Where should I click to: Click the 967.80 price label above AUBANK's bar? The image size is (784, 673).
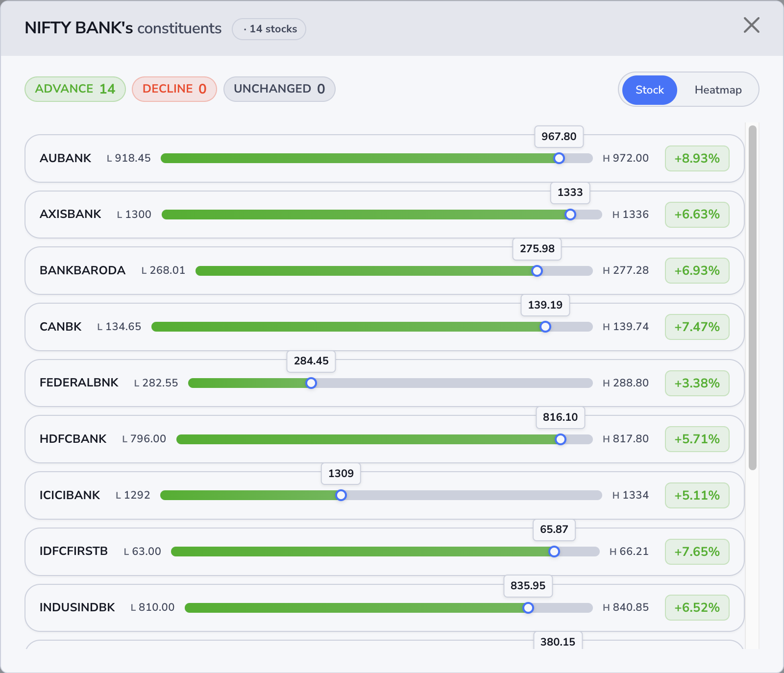pos(558,137)
